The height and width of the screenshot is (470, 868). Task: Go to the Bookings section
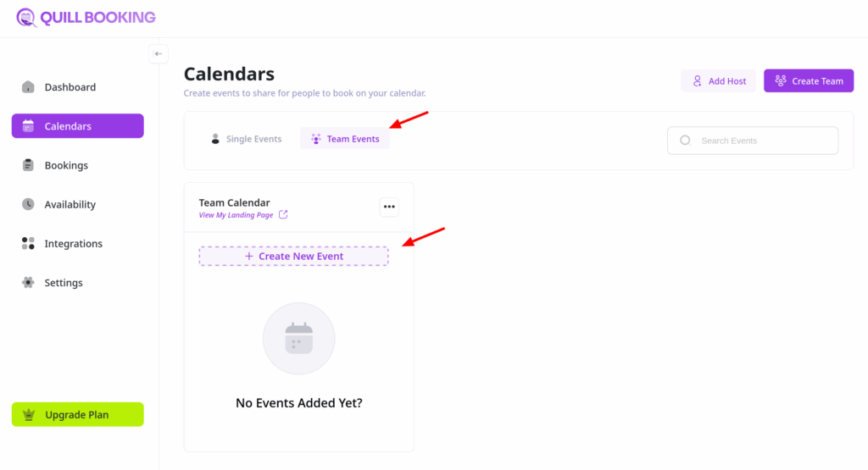coord(66,165)
